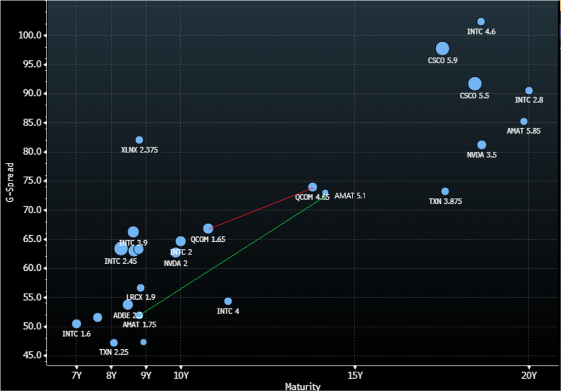
Task: Select the large CSCO 5.9 bubble
Action: pyautogui.click(x=442, y=48)
